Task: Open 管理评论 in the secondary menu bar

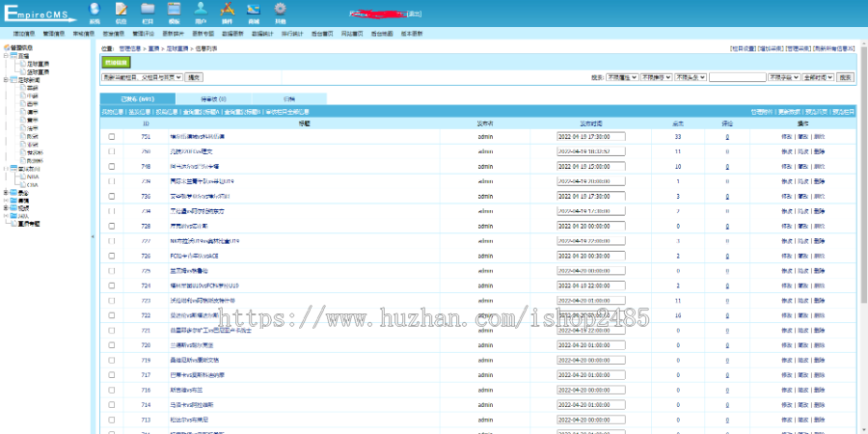Action: click(x=143, y=34)
